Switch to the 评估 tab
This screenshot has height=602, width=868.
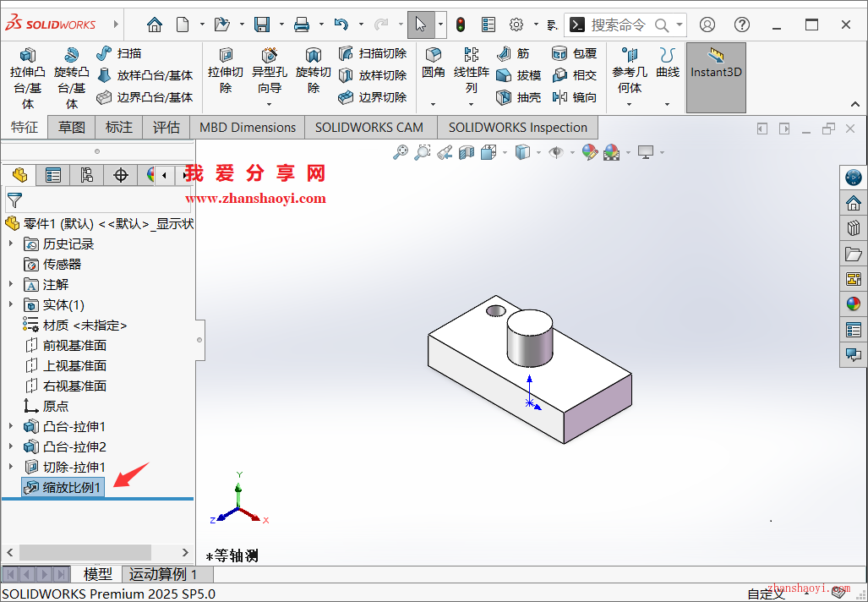click(x=166, y=128)
